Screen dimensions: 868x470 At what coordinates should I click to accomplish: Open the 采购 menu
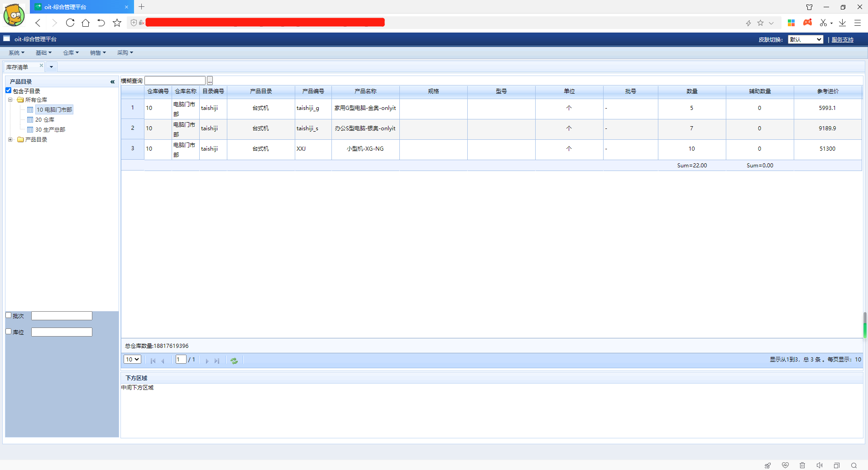[125, 53]
